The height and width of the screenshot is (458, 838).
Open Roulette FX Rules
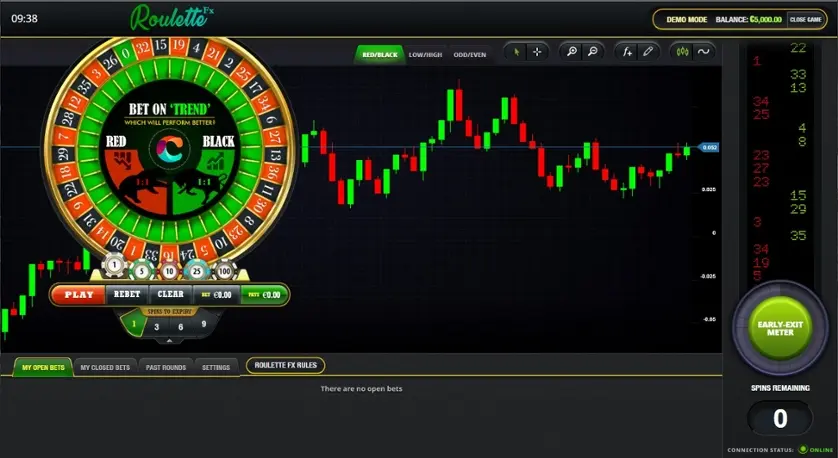pyautogui.click(x=285, y=365)
